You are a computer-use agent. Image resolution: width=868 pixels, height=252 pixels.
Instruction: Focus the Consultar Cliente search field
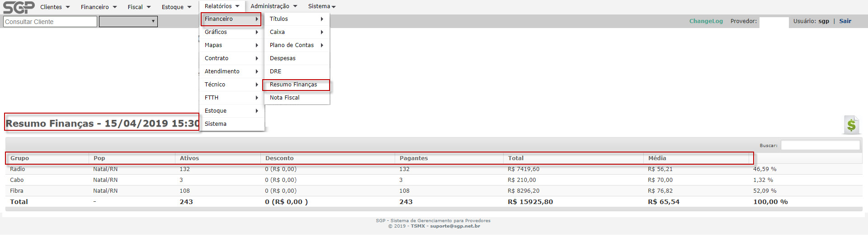[50, 22]
